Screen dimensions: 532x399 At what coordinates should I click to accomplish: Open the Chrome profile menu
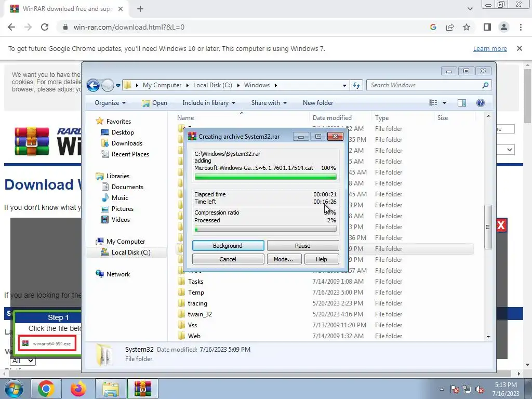click(x=504, y=27)
